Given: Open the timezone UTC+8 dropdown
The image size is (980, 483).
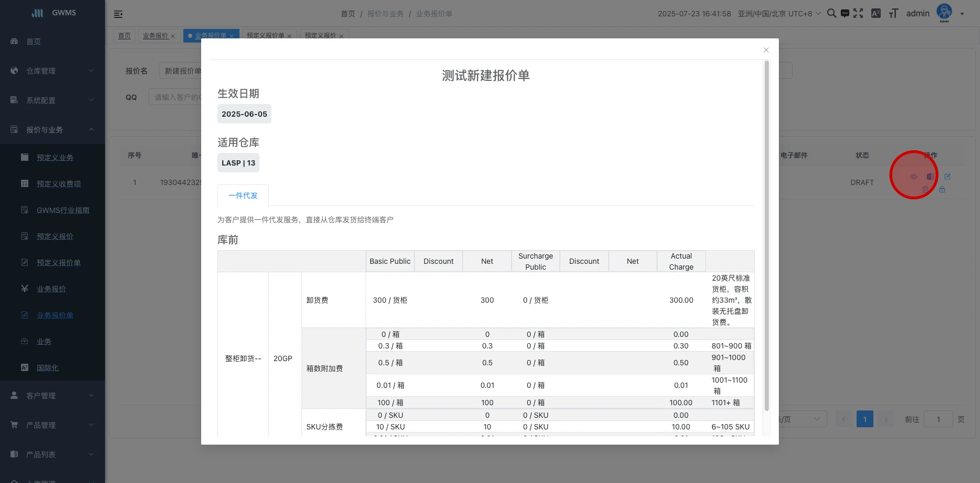Looking at the screenshot, I should 779,14.
